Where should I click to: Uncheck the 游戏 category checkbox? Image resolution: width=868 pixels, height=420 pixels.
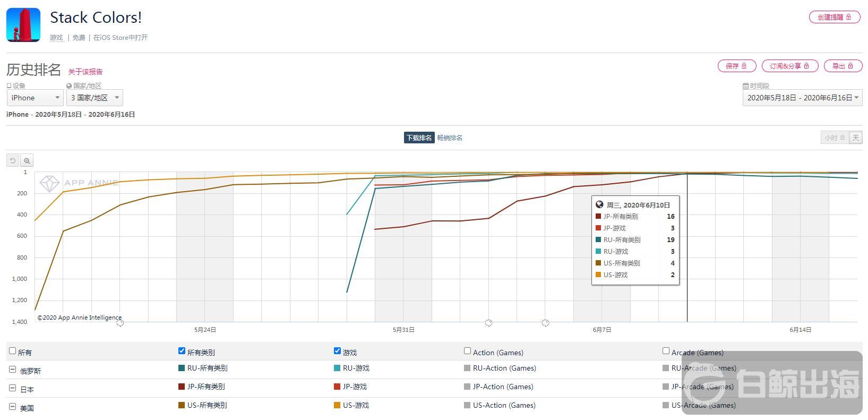pos(337,351)
